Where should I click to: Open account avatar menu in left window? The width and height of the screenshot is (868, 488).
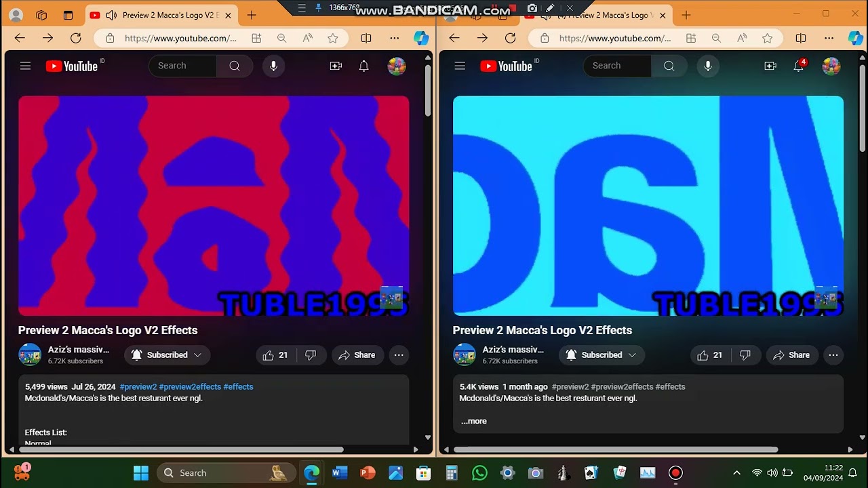pyautogui.click(x=397, y=66)
